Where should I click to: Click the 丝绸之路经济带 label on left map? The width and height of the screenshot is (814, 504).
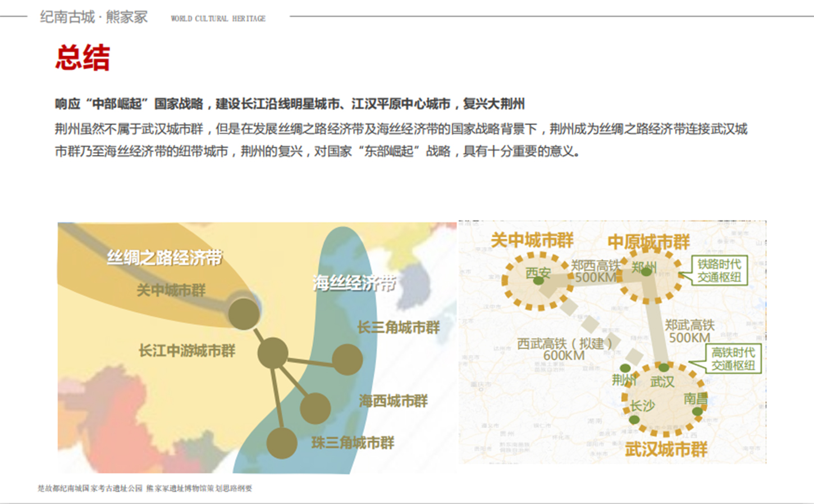click(x=164, y=258)
